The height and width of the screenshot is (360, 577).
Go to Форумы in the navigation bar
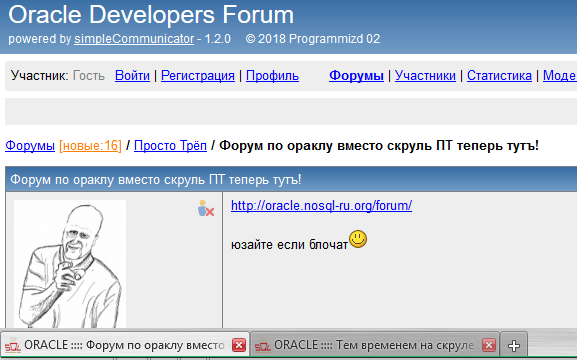click(356, 75)
